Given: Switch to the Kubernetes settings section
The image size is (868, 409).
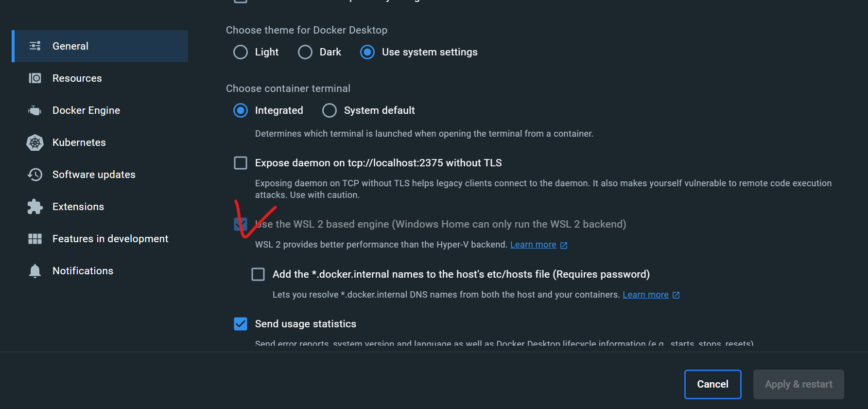Looking at the screenshot, I should (79, 142).
